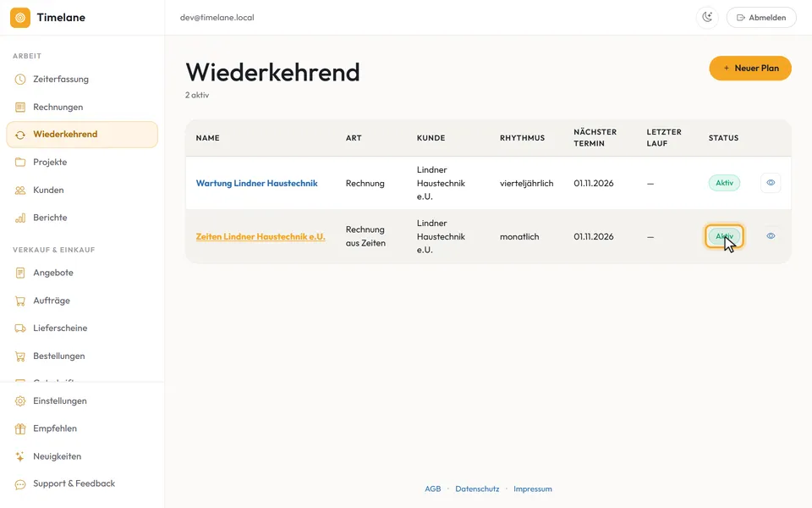
Task: Click the Abmelden logout button
Action: tap(761, 17)
